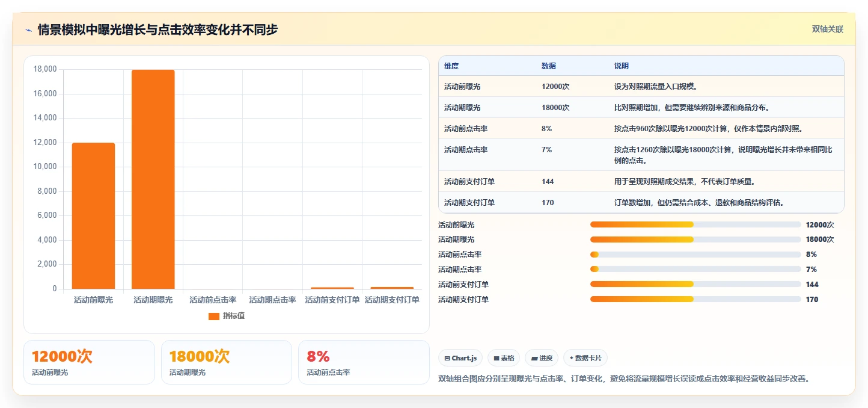Select the 进度 chip
The height and width of the screenshot is (408, 868).
[x=542, y=358]
